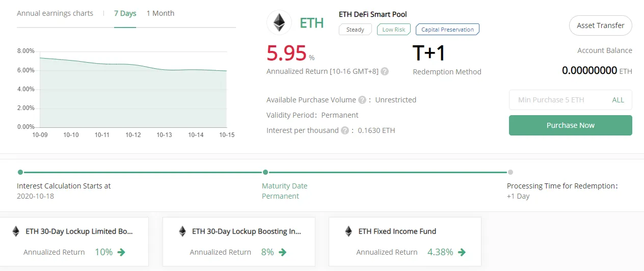The width and height of the screenshot is (644, 271).
Task: Click the Maturity Date timeline marker dot
Action: pyautogui.click(x=265, y=172)
